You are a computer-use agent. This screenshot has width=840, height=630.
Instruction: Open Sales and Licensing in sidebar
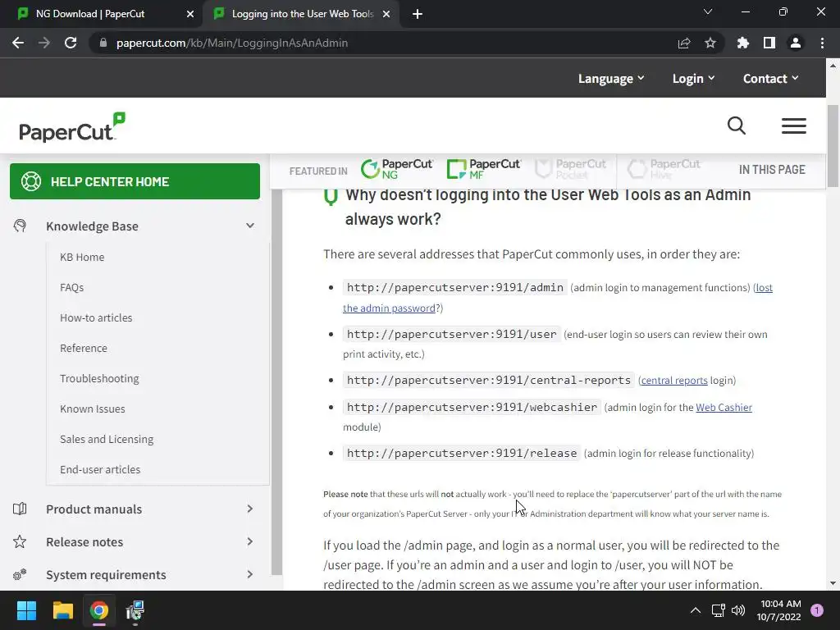107,440
